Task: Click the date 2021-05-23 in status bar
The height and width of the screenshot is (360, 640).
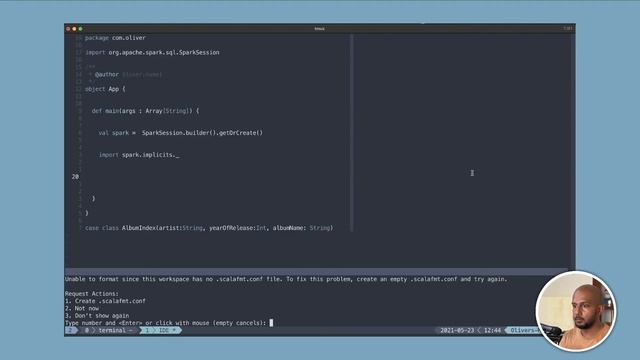Action: 457,330
